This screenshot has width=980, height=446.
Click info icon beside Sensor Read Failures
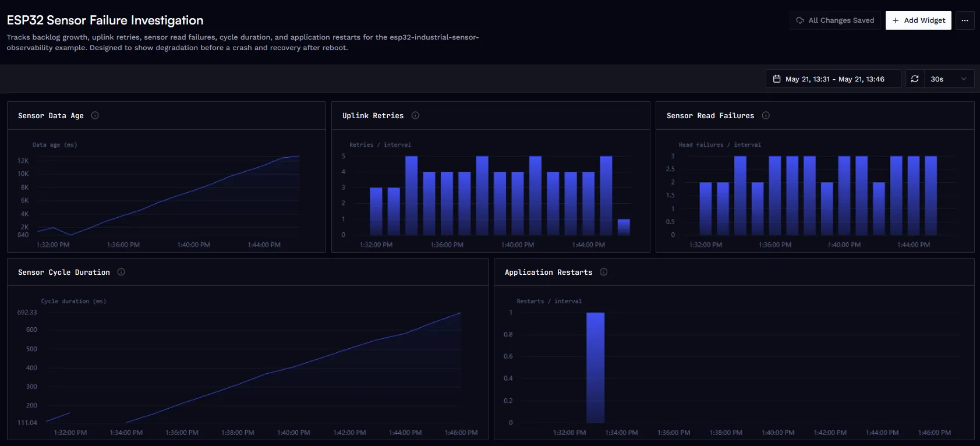click(766, 115)
